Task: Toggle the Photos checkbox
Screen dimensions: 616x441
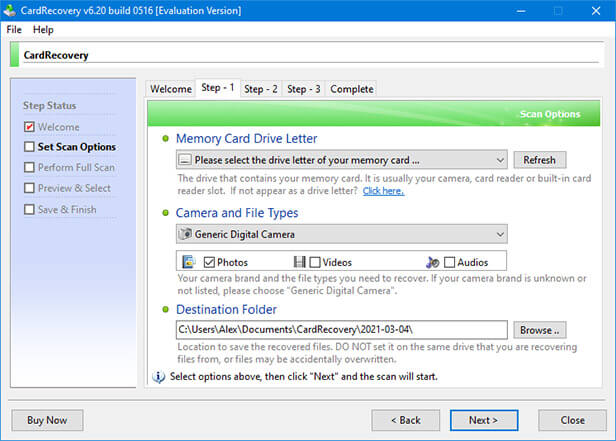Action: click(209, 262)
